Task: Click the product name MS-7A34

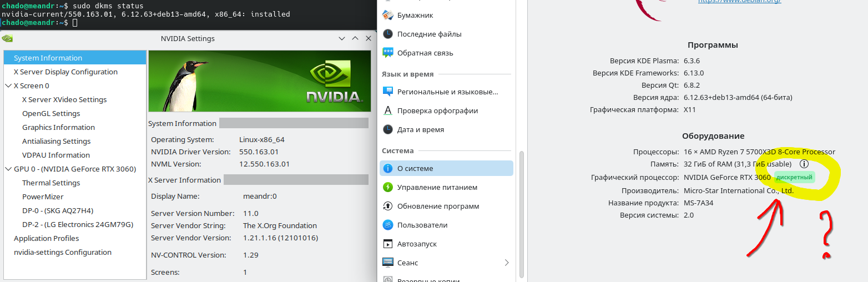Action: coord(698,203)
